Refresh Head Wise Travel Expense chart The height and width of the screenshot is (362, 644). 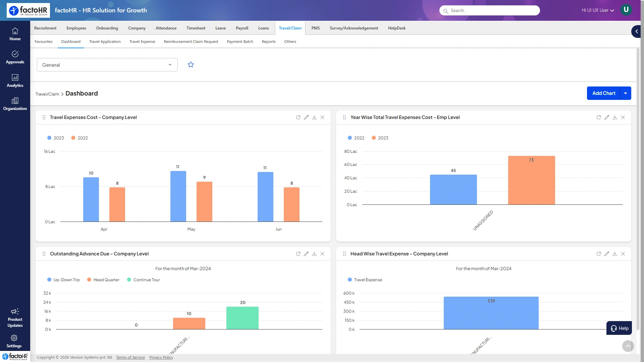coord(599,254)
